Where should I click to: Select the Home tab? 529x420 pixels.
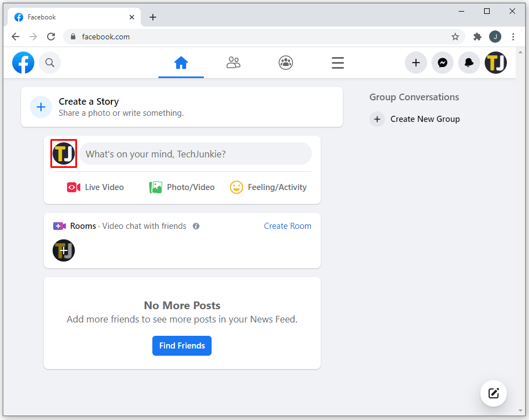pos(181,63)
